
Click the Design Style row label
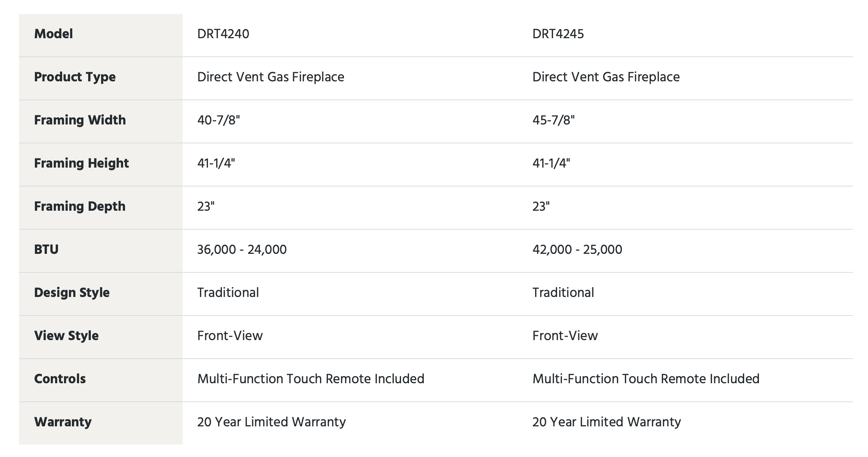72,293
